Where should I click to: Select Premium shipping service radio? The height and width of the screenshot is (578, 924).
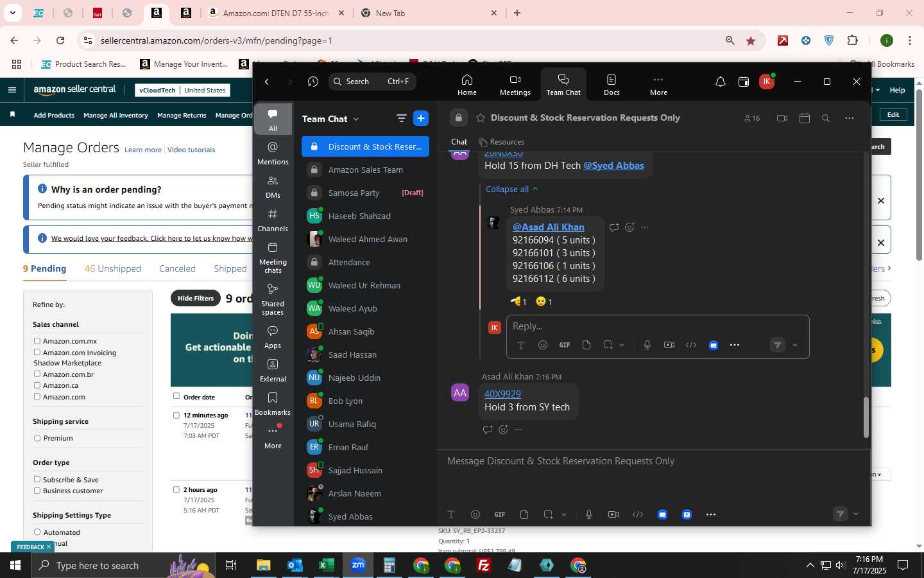click(37, 438)
